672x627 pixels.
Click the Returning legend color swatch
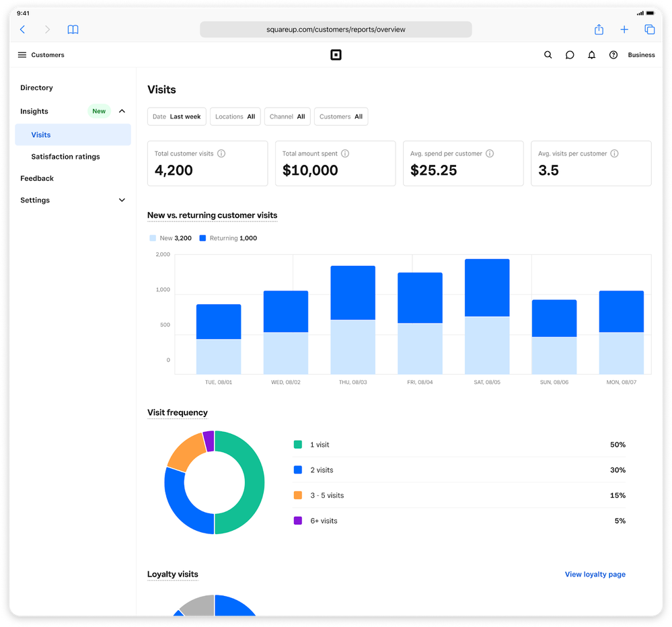click(202, 238)
